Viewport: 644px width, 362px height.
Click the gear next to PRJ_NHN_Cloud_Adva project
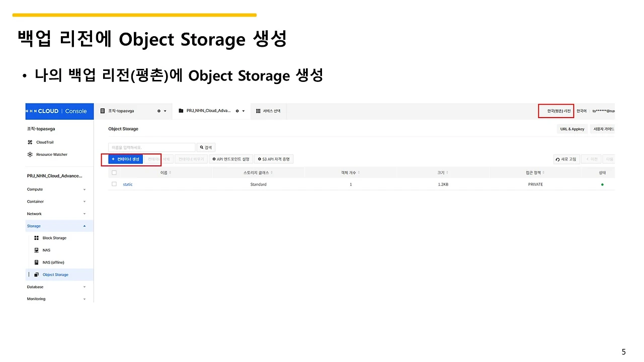coord(237,111)
